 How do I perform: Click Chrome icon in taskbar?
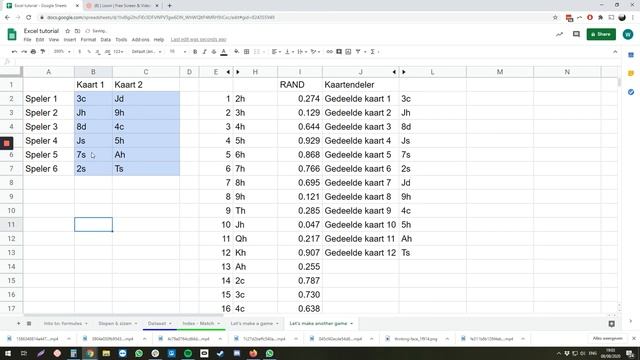point(90,353)
